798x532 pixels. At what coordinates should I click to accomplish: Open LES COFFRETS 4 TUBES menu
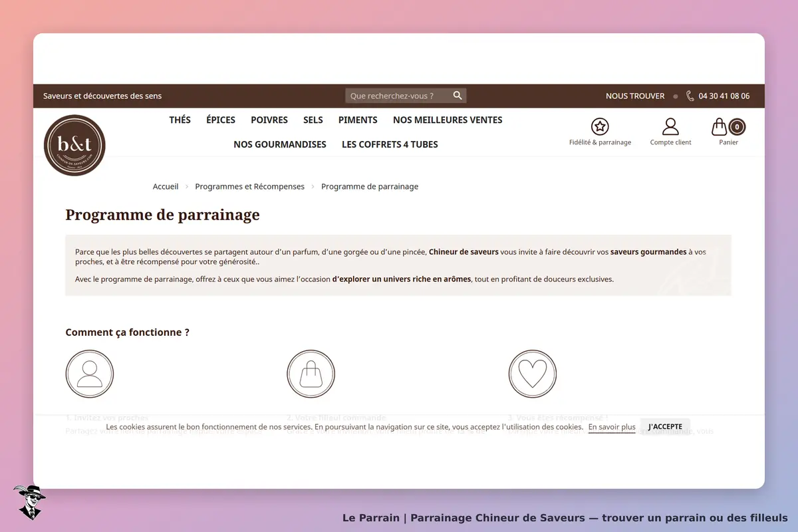[390, 144]
